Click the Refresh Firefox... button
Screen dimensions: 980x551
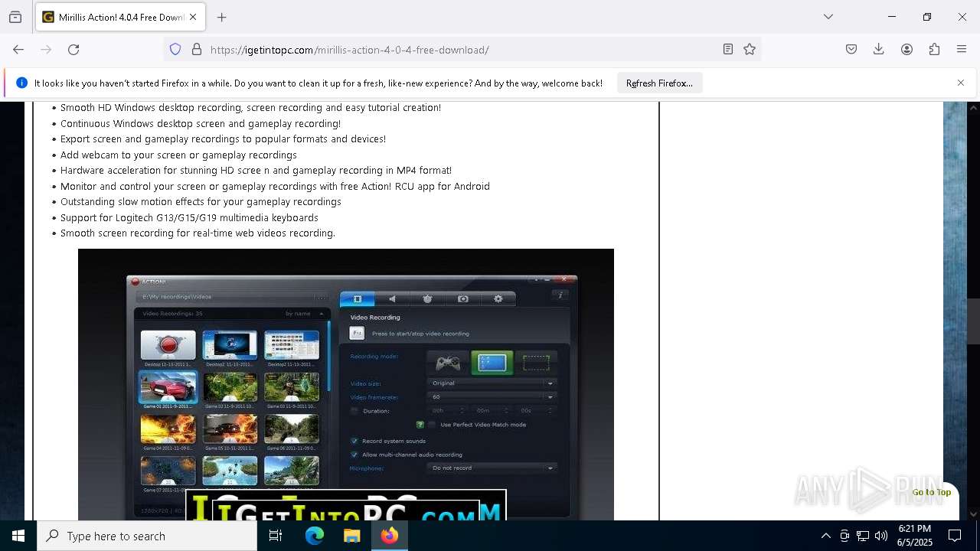pos(659,83)
